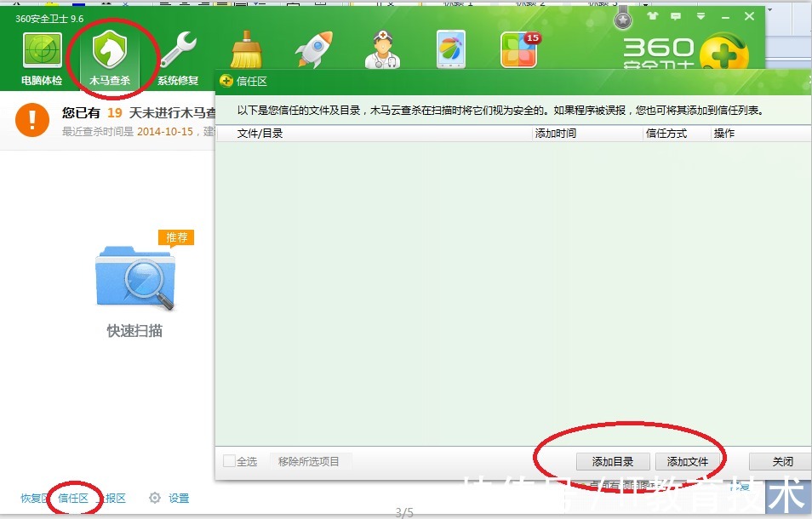Open 电脑体检 radar icon

click(42, 50)
